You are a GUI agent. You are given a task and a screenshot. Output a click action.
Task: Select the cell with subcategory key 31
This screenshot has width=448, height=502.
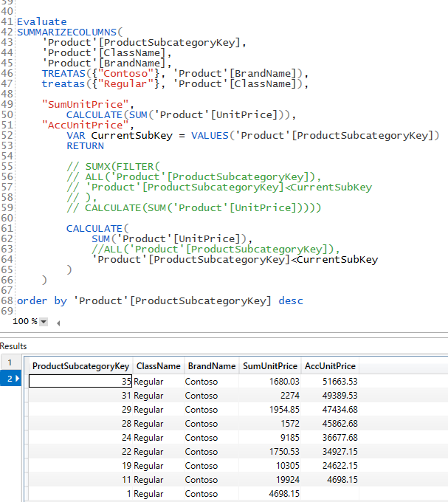point(80,396)
